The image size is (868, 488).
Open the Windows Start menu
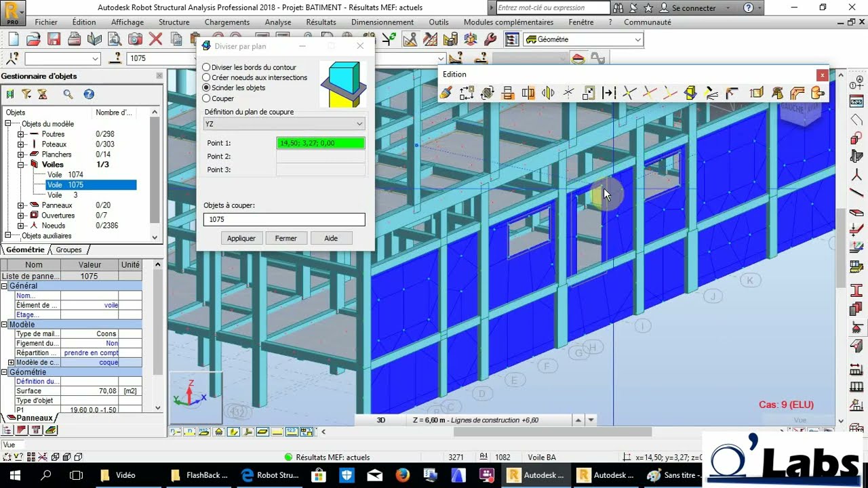coord(14,475)
